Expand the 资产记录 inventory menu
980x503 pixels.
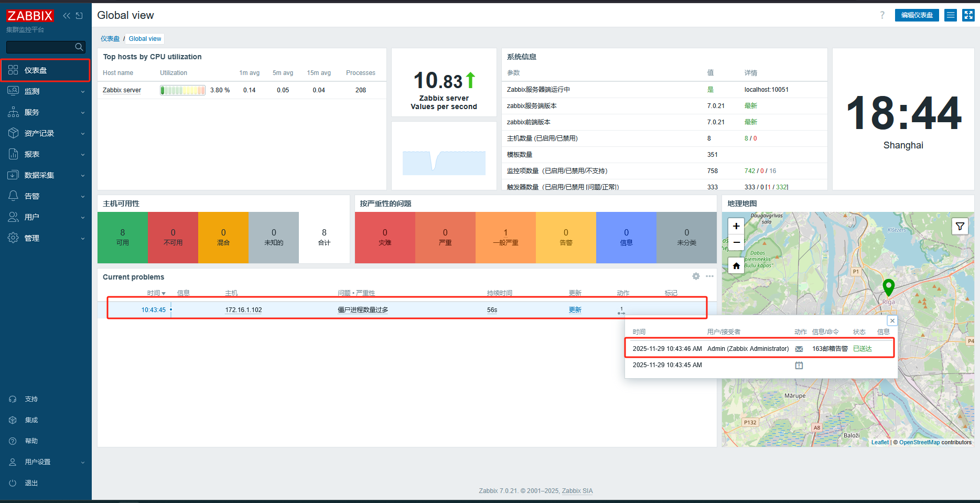[46, 133]
